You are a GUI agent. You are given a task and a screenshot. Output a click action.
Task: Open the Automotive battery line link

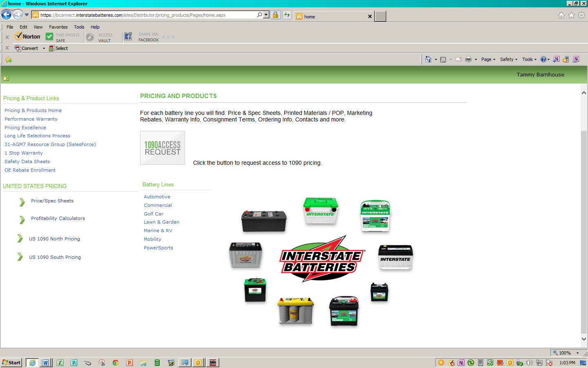tap(157, 197)
